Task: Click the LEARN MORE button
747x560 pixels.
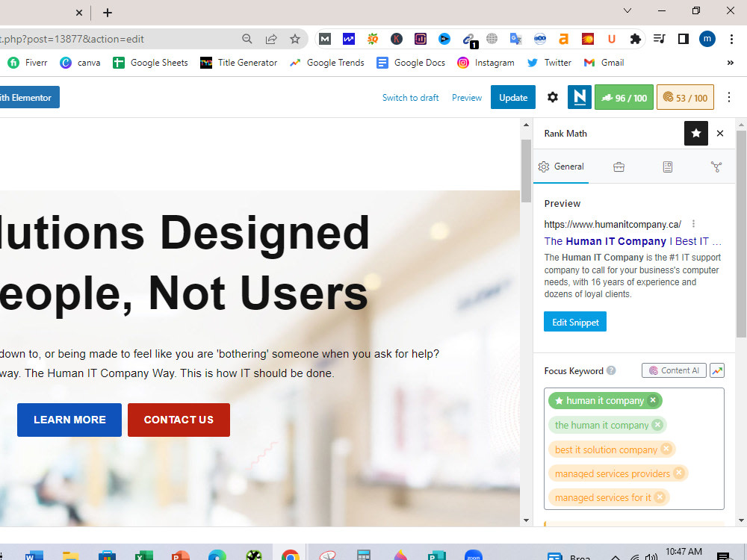Action: 69,420
